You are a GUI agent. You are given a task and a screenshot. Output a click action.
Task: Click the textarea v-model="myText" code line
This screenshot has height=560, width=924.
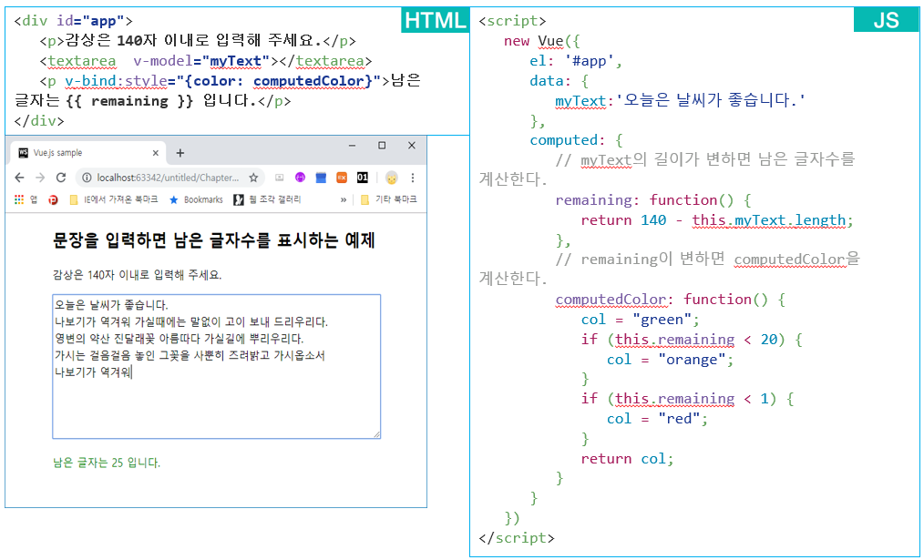pos(206,61)
